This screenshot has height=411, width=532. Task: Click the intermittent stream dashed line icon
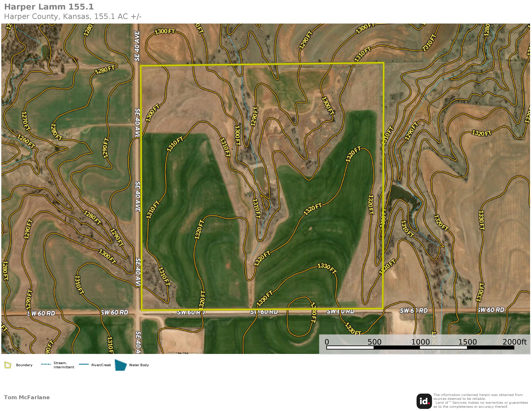pyautogui.click(x=46, y=364)
